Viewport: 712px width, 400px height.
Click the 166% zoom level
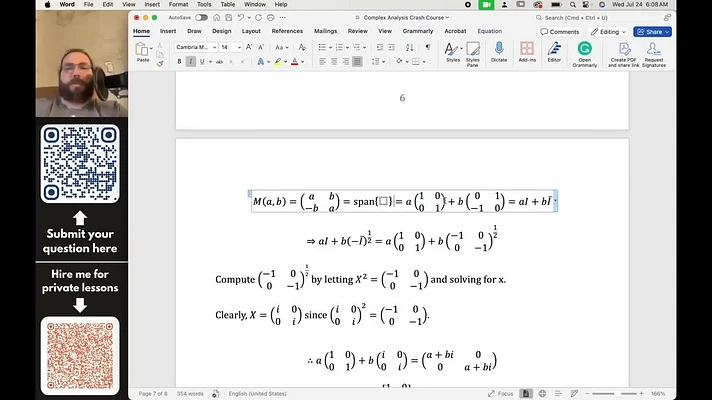tap(658, 394)
